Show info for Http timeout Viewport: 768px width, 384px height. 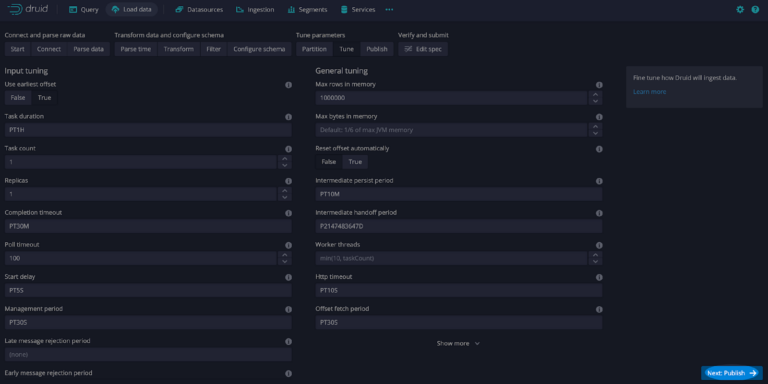tap(599, 277)
